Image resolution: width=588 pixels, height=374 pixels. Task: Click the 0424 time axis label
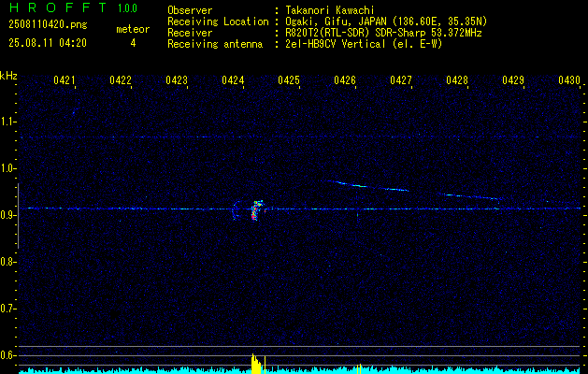[233, 79]
